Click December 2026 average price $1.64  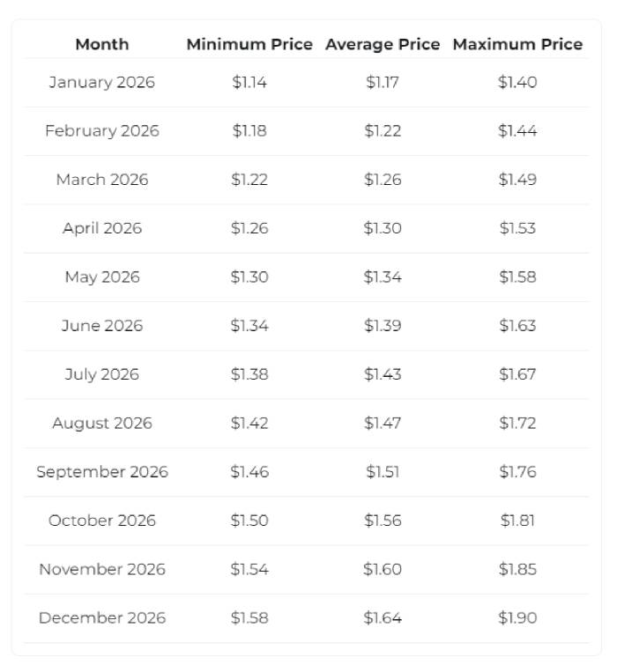click(383, 618)
